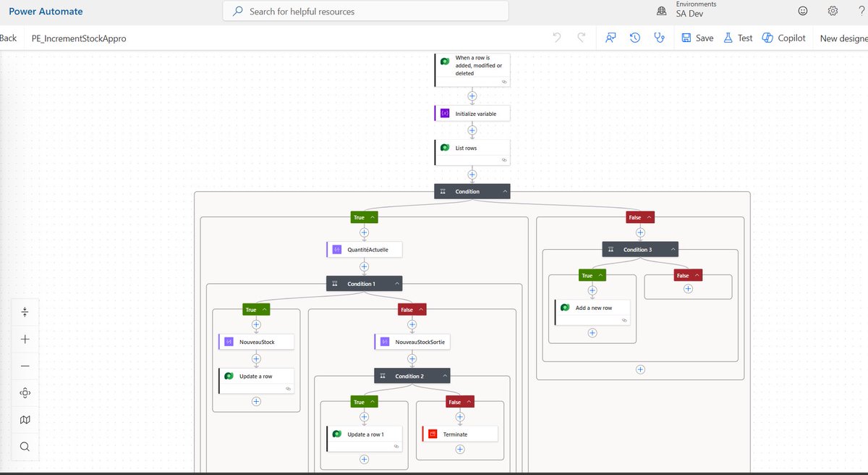Collapse the Condition 1 chevron
This screenshot has width=868, height=475.
pos(396,284)
